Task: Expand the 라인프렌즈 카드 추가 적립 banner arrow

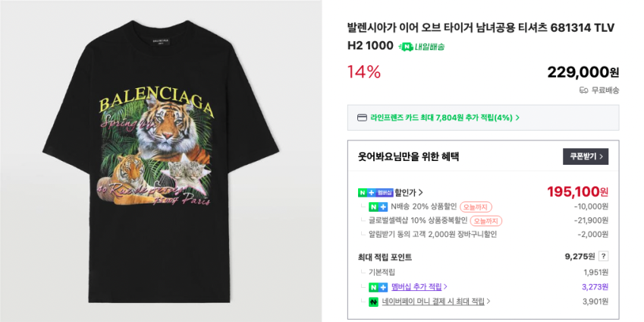Action: (x=517, y=118)
